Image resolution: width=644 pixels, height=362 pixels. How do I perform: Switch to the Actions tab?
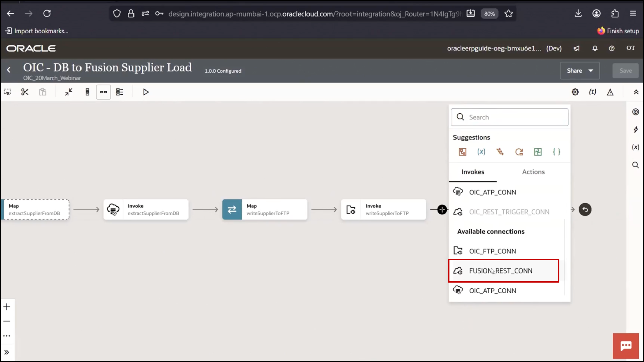click(x=533, y=172)
